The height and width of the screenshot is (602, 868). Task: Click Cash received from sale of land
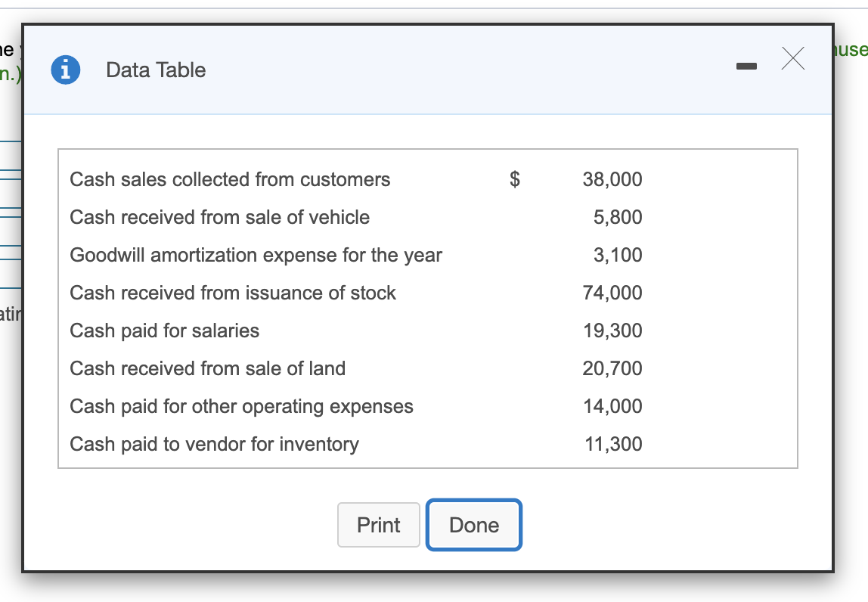[x=207, y=368]
